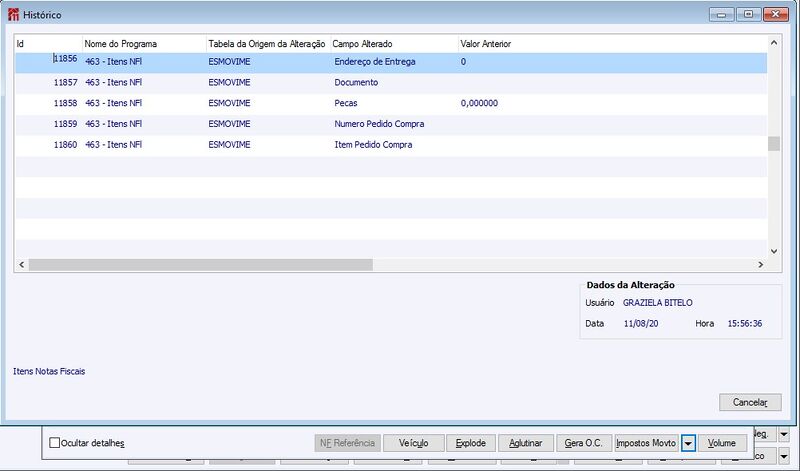This screenshot has height=471, width=800.
Task: Click ESMOVIME in the Pecas row
Action: pos(230,103)
